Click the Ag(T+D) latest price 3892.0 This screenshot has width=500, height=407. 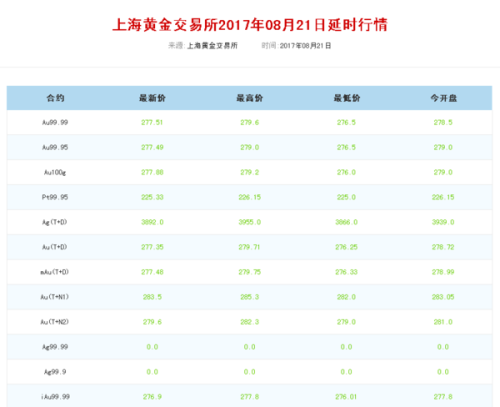tap(152, 222)
